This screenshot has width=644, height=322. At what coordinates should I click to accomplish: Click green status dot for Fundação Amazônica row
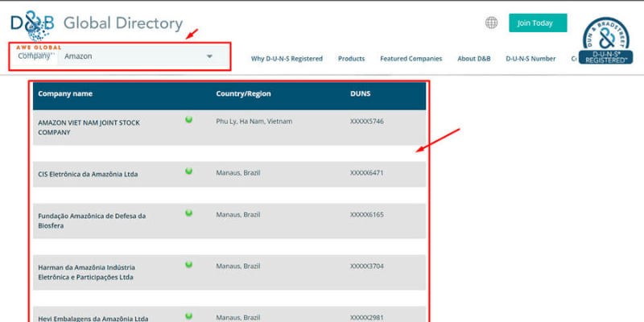pos(188,213)
